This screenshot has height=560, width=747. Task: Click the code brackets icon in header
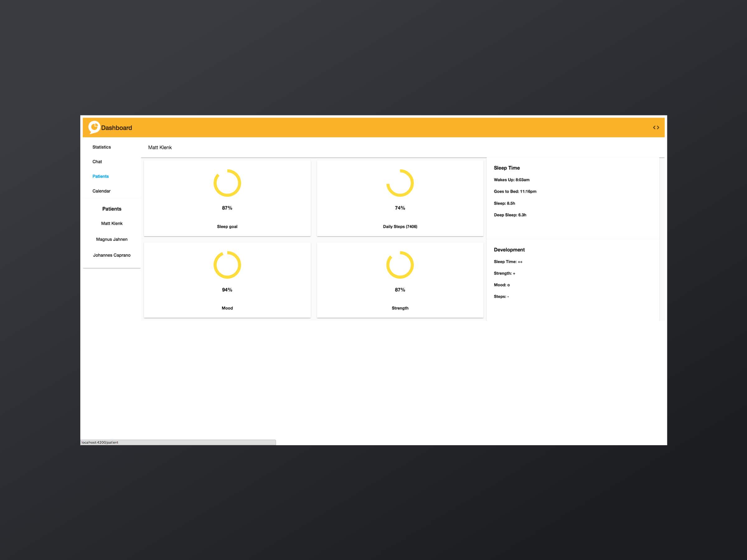tap(656, 128)
